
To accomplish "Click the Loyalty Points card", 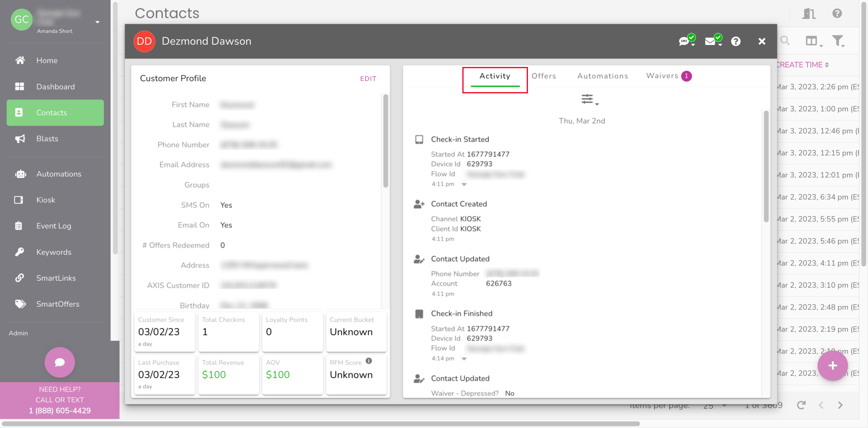I will point(292,332).
